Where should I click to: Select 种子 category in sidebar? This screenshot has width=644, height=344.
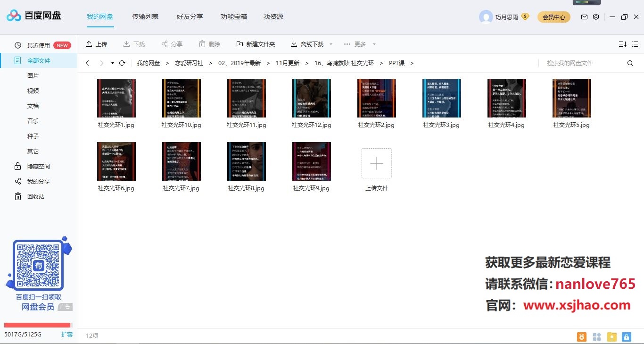pyautogui.click(x=33, y=136)
